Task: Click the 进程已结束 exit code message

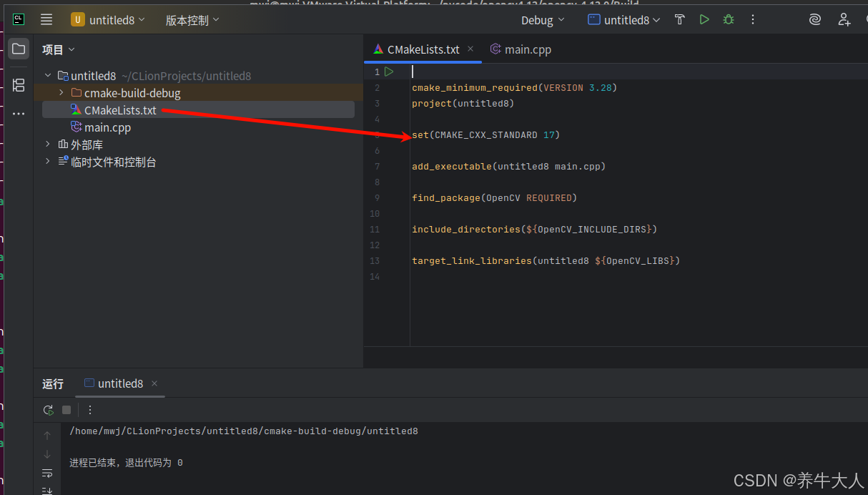Action: [126, 463]
